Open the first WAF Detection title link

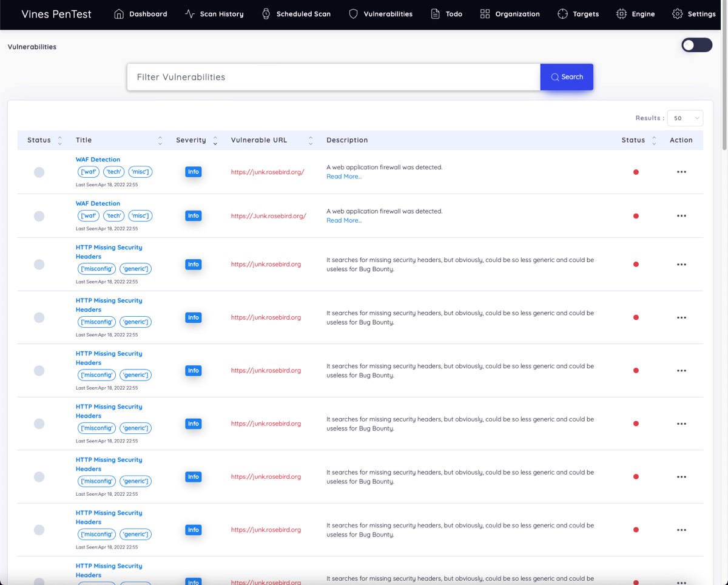click(x=98, y=160)
